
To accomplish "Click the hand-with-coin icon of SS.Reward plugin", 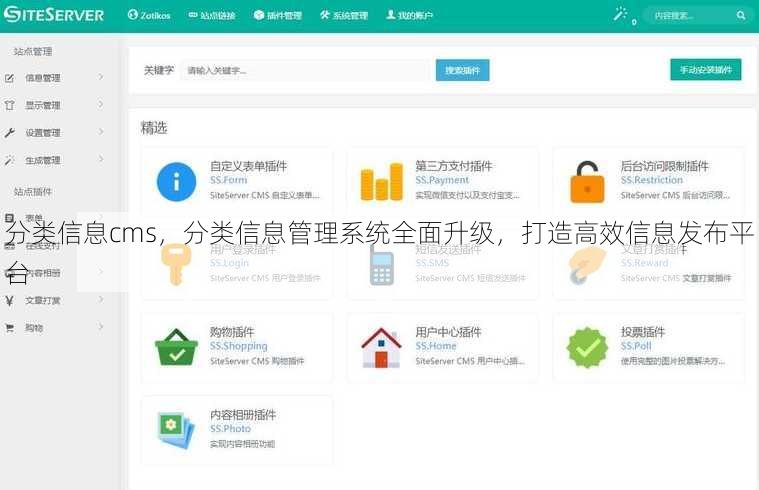I will (x=587, y=264).
